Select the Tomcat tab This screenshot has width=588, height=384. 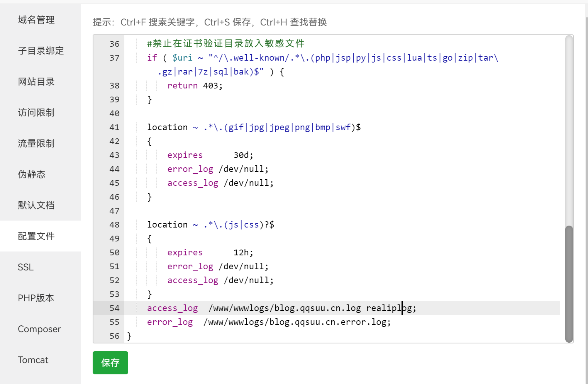[33, 360]
